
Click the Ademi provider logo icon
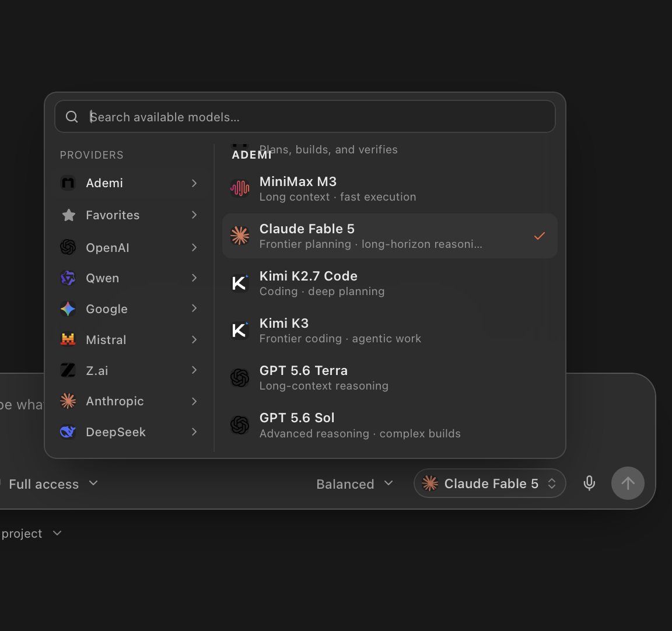68,183
